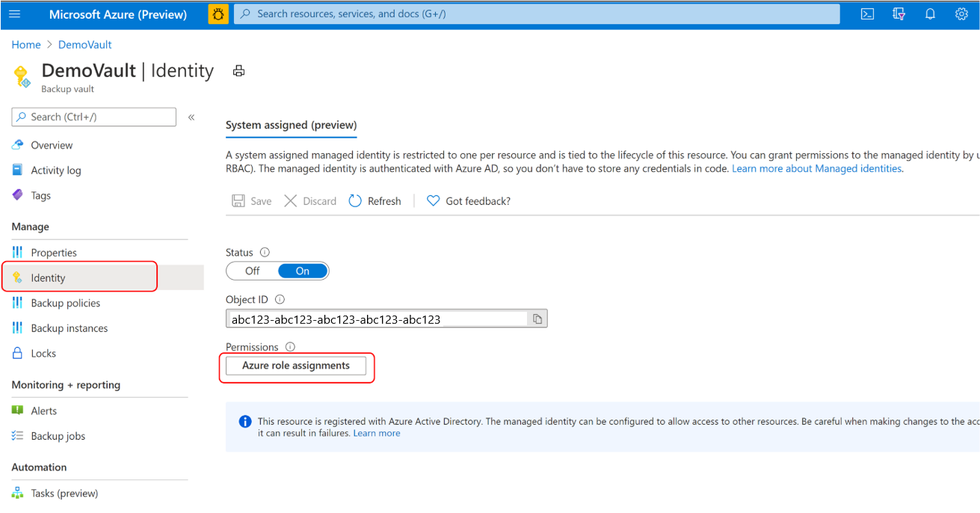Screen dimensions: 980x513
Task: Click the Save toolbar button
Action: 252,201
